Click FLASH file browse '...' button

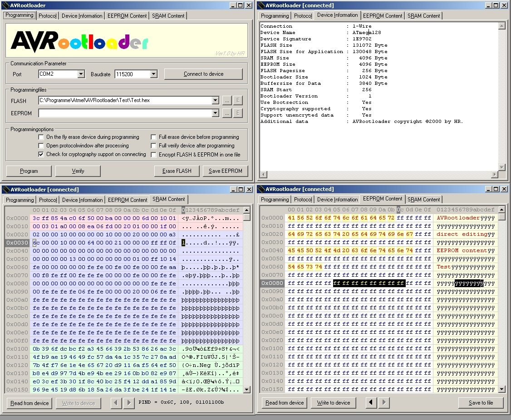pos(227,100)
